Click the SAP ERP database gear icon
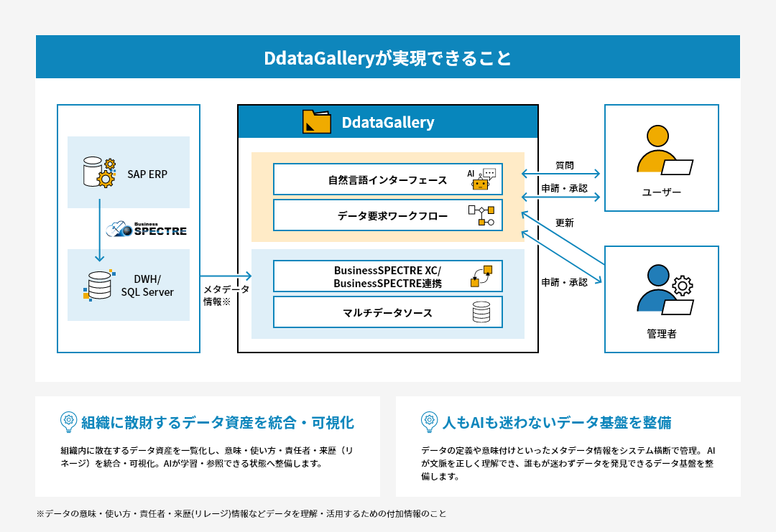This screenshot has width=776, height=532. click(99, 172)
